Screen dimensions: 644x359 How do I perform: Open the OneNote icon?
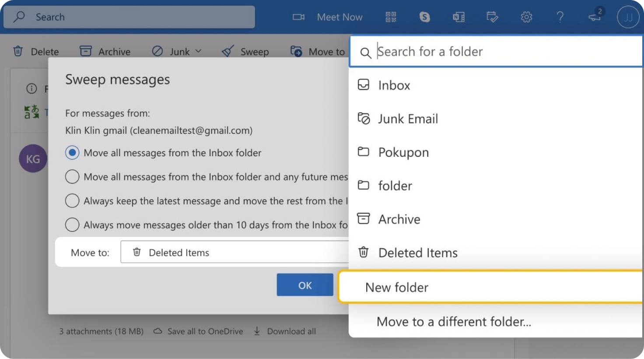[x=458, y=17]
